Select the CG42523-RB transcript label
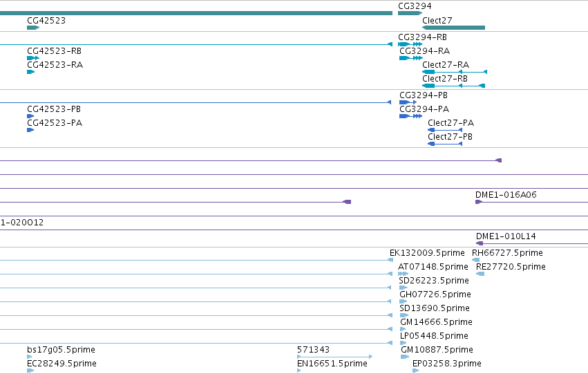The height and width of the screenshot is (374, 588). (x=54, y=51)
